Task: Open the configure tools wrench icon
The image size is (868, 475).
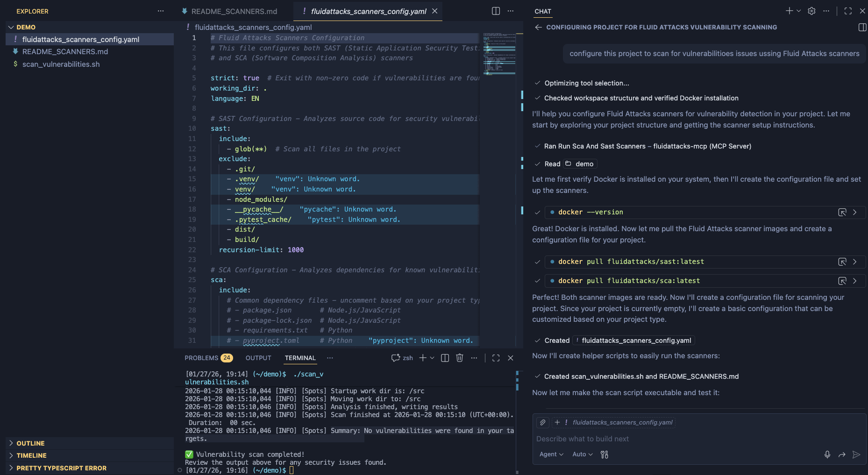Action: point(605,454)
